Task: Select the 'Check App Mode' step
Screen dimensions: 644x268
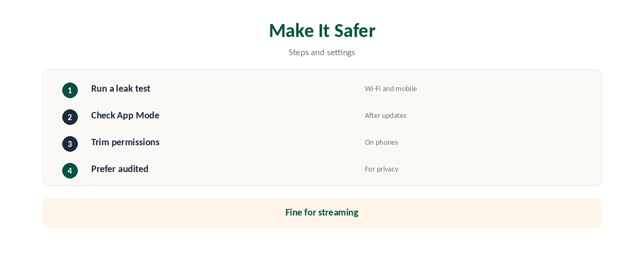Action: 125,115
